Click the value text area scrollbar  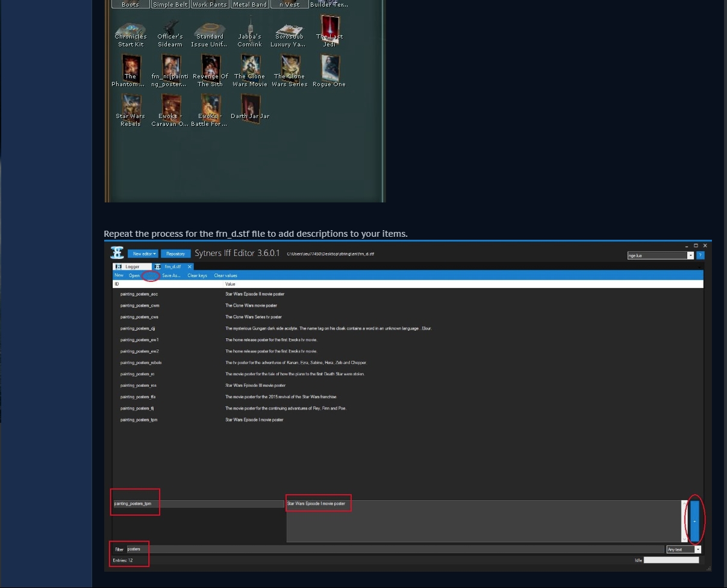(685, 521)
